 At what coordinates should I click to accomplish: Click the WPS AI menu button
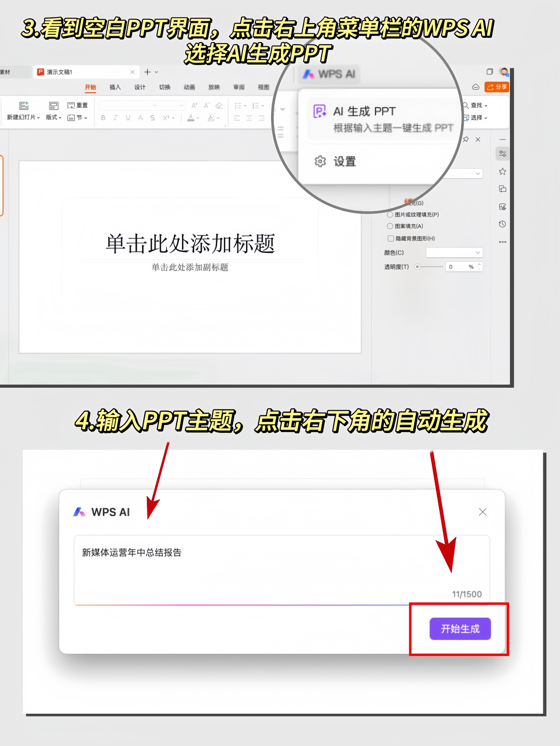pos(329,74)
